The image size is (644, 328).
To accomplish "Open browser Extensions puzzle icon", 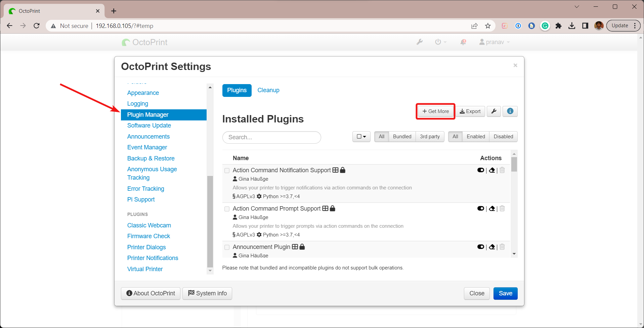I will tap(558, 26).
